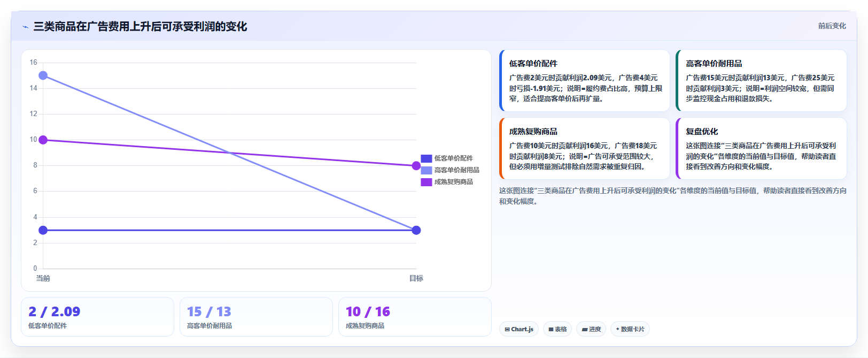Toggle the 成熟复购商品 legend color swatch
The image size is (868, 358).
point(426,182)
